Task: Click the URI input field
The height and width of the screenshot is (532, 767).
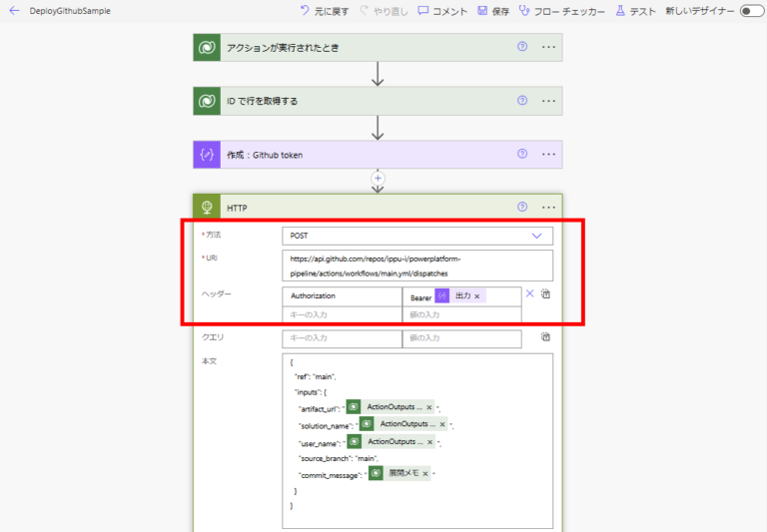Action: pos(416,266)
